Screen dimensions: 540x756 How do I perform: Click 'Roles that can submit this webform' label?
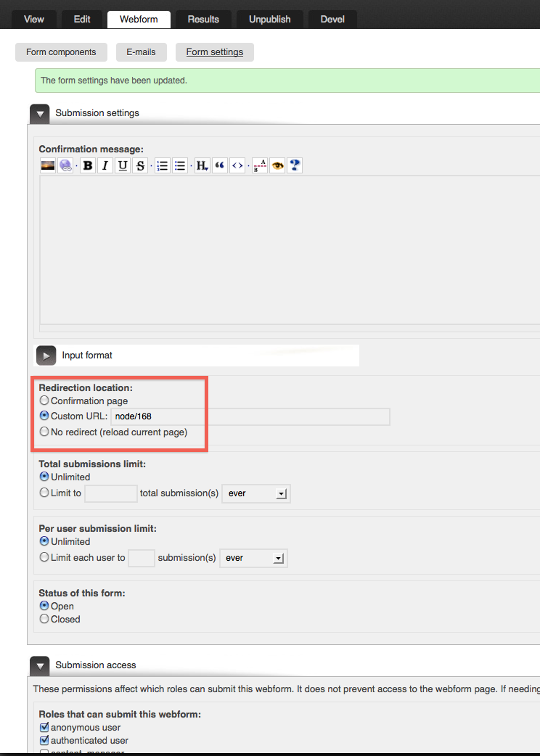pos(120,714)
